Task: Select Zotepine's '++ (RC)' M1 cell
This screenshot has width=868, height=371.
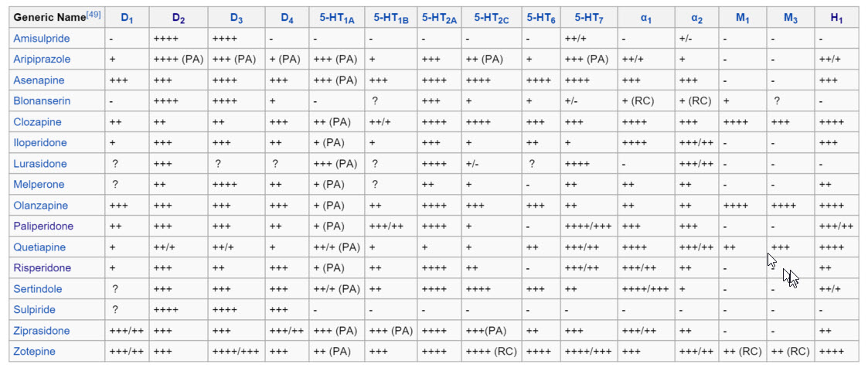Action: point(742,352)
